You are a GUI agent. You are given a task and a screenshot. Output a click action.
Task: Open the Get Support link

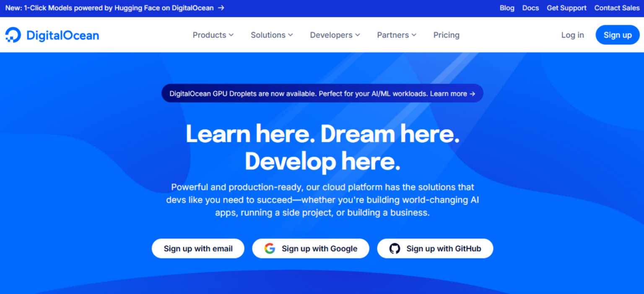(566, 8)
